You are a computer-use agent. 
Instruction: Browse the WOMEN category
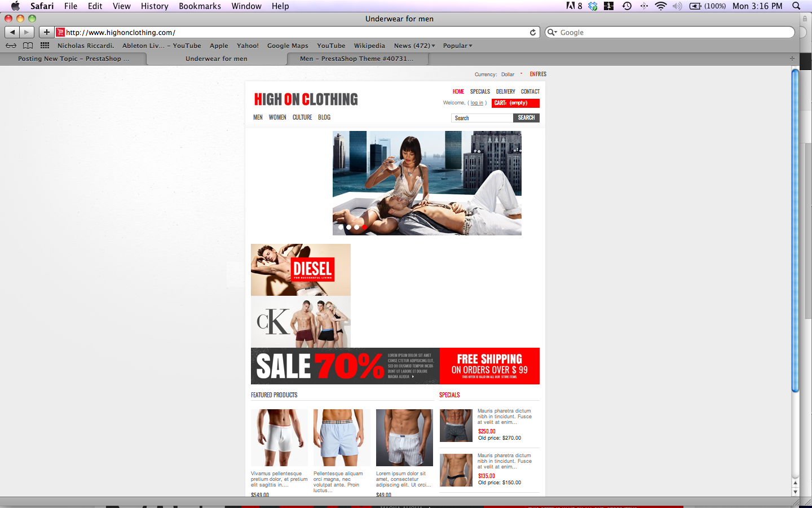[x=277, y=117]
